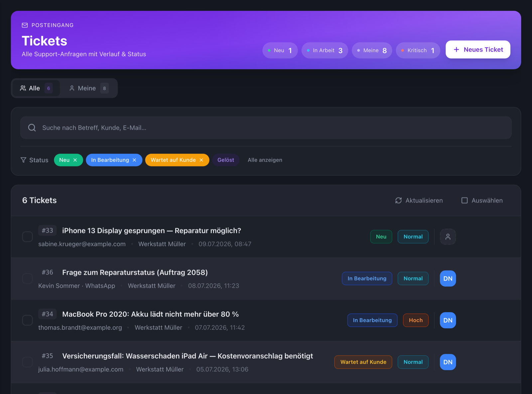Remove the Wartet auf Kunde filter

click(x=201, y=160)
